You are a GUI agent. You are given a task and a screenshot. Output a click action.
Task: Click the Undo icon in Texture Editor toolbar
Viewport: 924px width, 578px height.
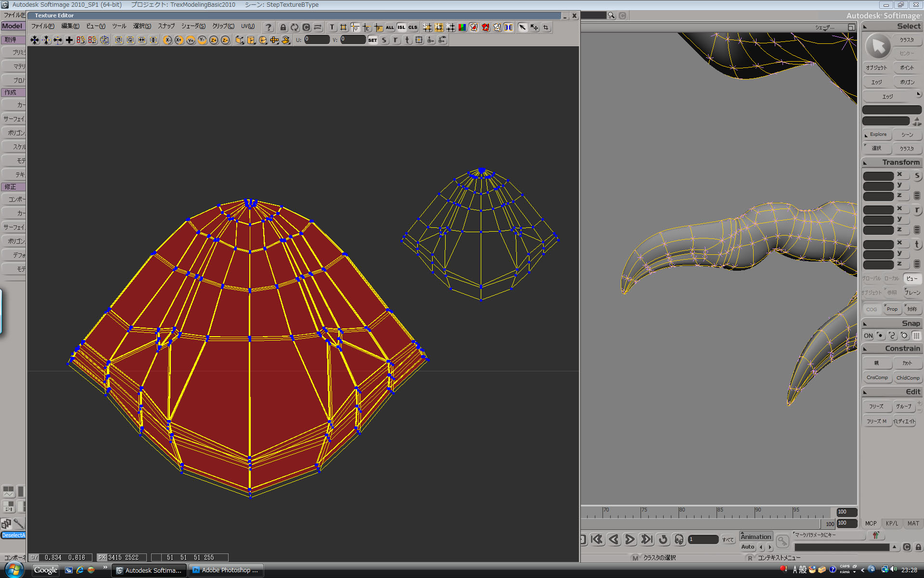pyautogui.click(x=295, y=27)
